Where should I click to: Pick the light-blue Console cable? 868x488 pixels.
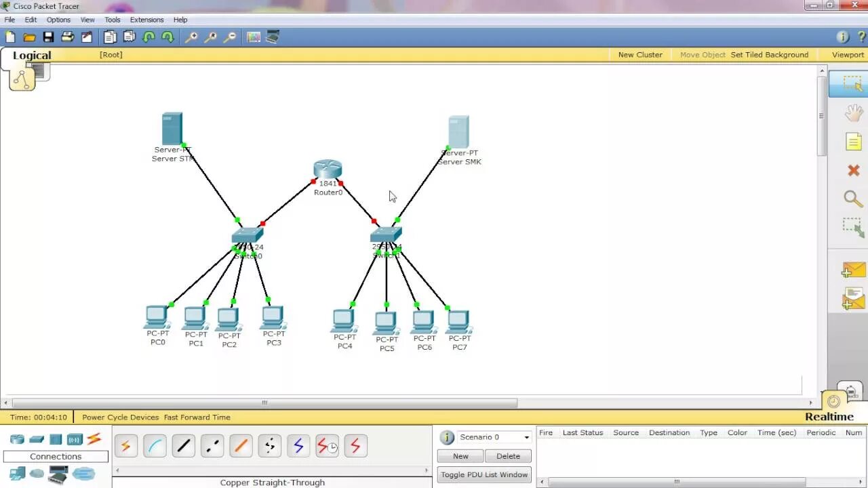pyautogui.click(x=155, y=446)
